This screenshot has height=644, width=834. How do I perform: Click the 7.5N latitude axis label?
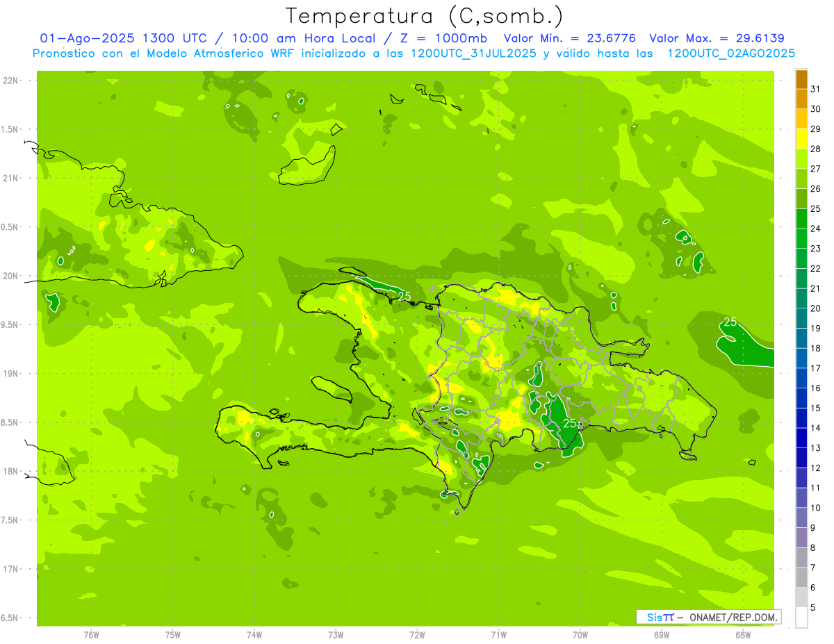(10, 520)
